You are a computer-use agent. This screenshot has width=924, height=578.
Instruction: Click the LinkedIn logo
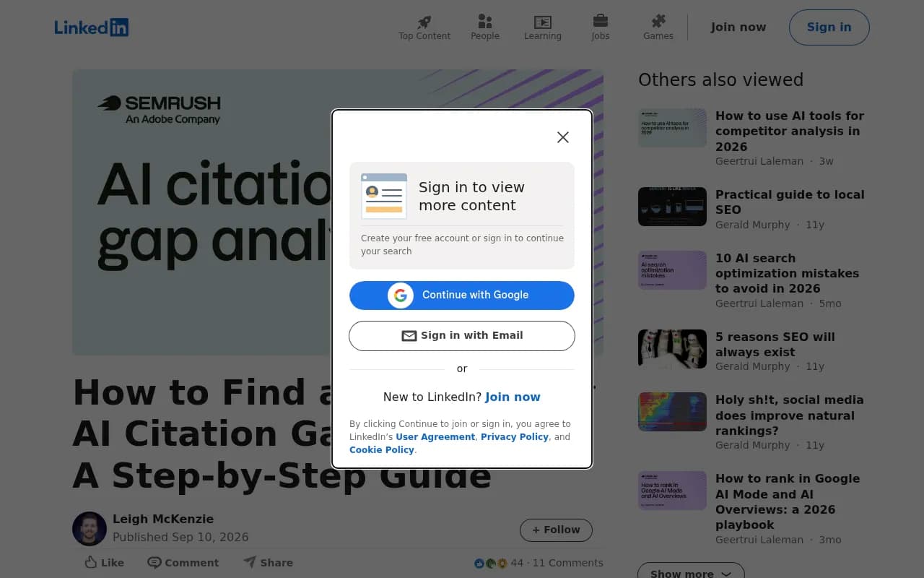click(x=92, y=27)
